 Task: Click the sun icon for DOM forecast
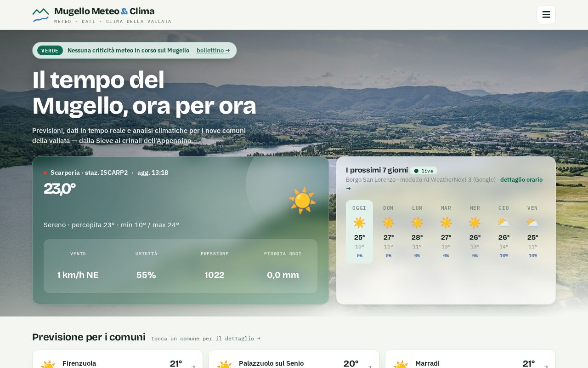[388, 223]
